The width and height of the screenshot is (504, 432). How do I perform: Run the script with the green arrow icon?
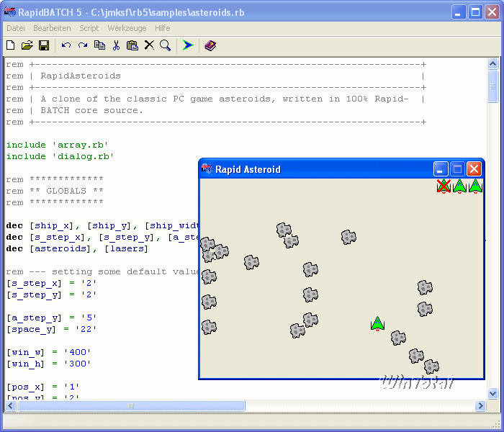188,45
